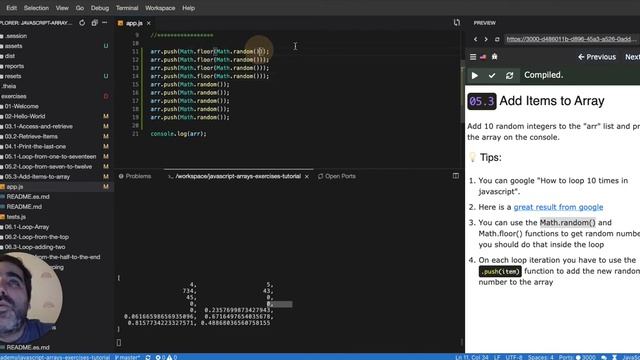Click the master branch in status bar

pyautogui.click(x=127, y=357)
